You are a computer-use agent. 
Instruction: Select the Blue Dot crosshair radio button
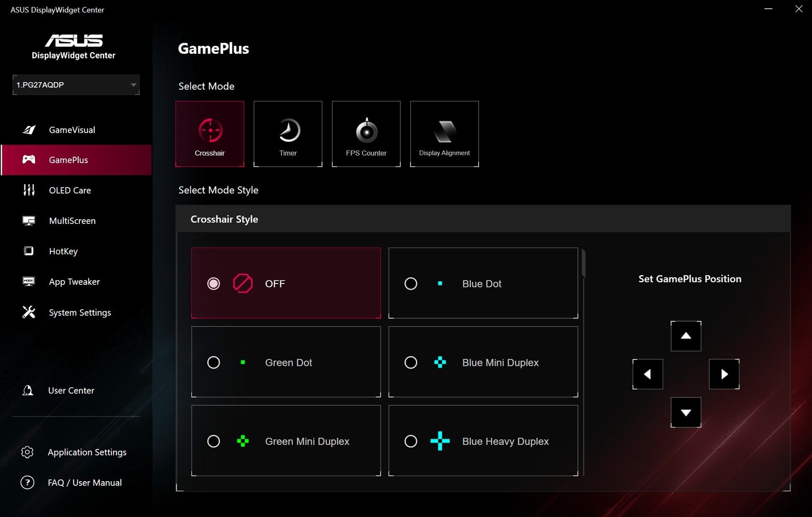[411, 284]
